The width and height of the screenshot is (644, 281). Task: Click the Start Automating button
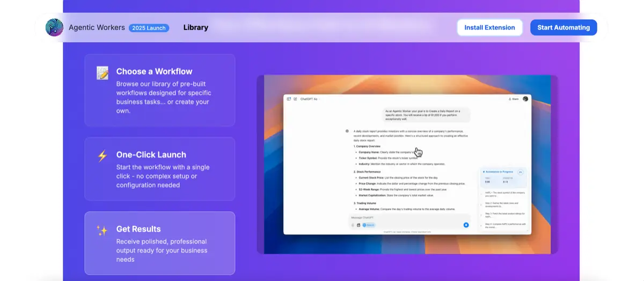point(563,27)
